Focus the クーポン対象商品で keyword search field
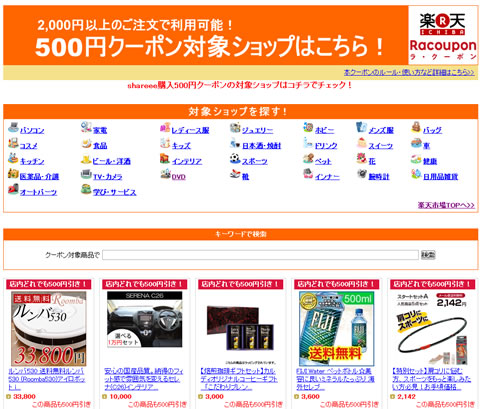The height and width of the screenshot is (409, 482). pyautogui.click(x=260, y=255)
